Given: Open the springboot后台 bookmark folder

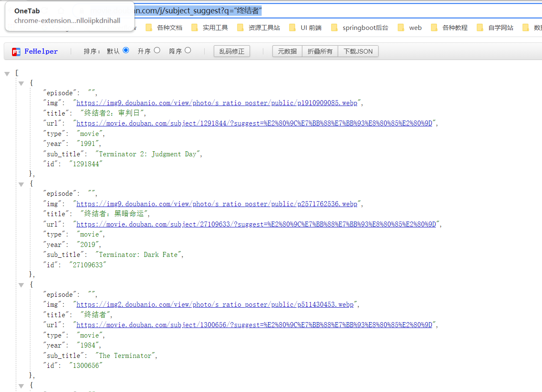Looking at the screenshot, I should [360, 28].
